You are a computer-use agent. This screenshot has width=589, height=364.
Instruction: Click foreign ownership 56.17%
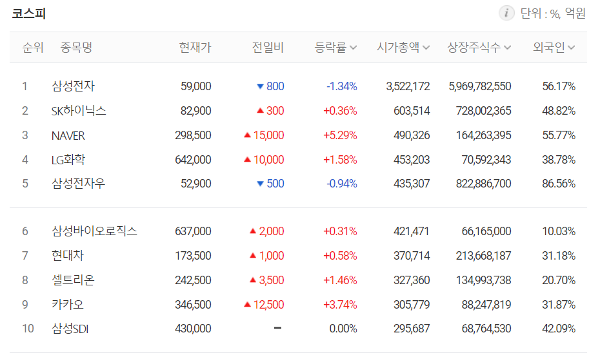(x=559, y=86)
